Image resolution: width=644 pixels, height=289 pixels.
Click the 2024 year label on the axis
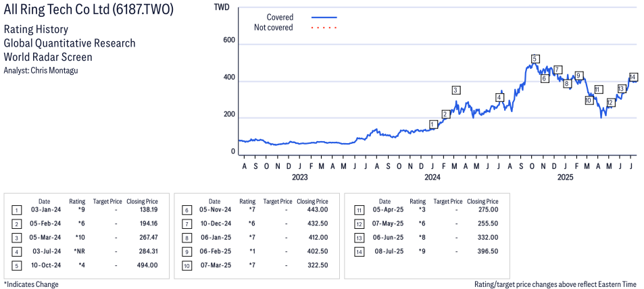click(x=432, y=178)
